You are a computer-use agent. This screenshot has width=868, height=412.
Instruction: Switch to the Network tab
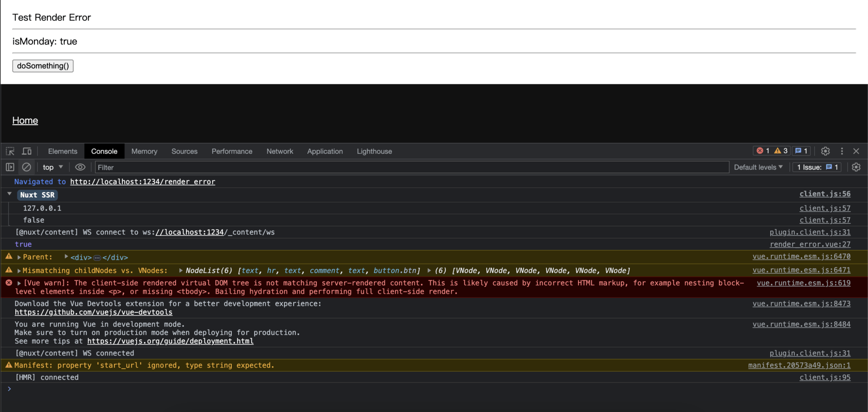coord(279,151)
